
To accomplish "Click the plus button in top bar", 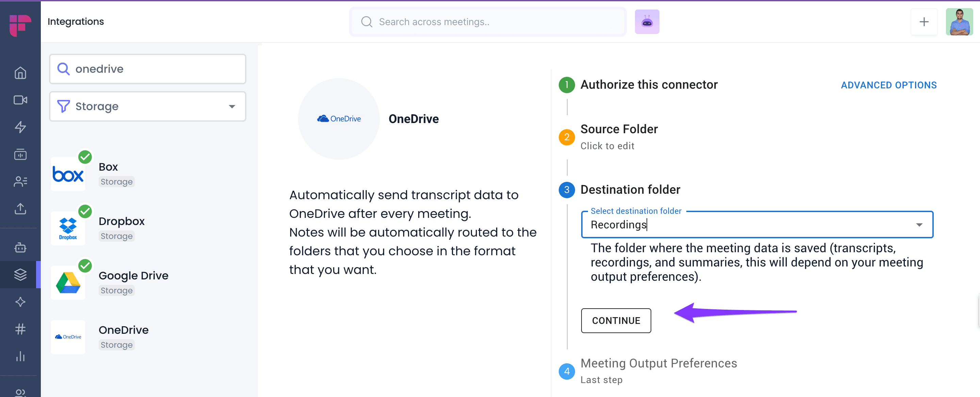I will tap(924, 22).
